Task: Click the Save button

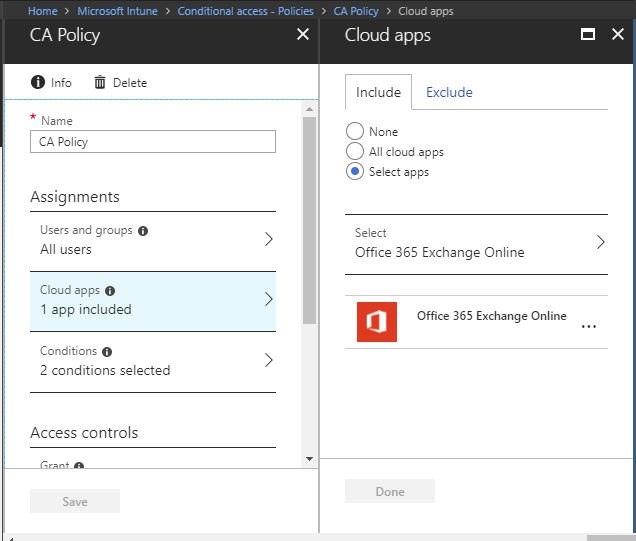Action: coord(75,501)
